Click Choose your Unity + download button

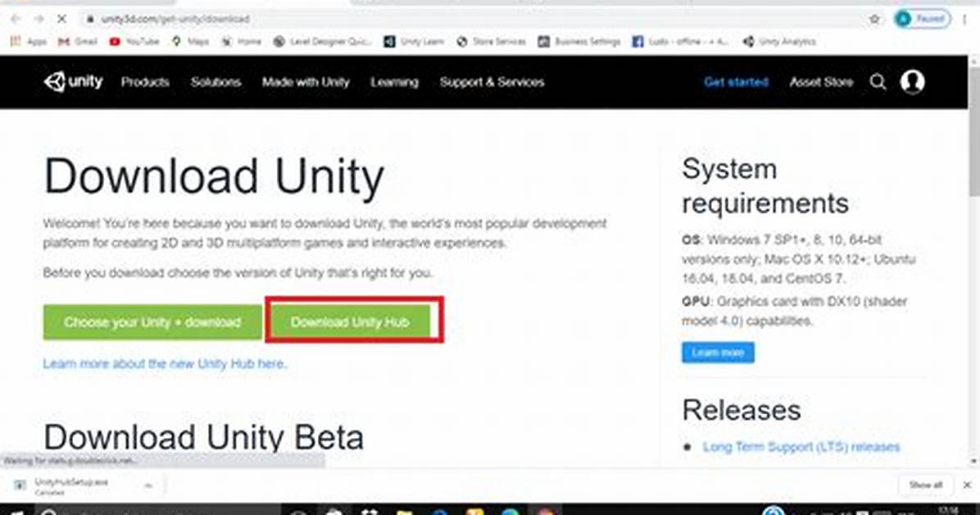[152, 322]
